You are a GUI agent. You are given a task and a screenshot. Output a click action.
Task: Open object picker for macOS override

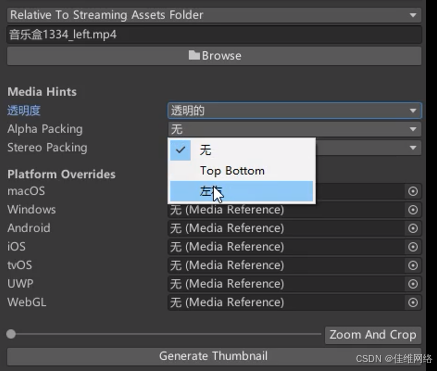tap(413, 191)
